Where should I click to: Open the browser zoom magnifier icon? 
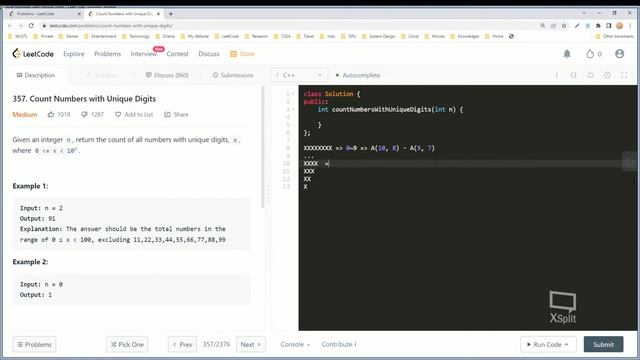543,25
